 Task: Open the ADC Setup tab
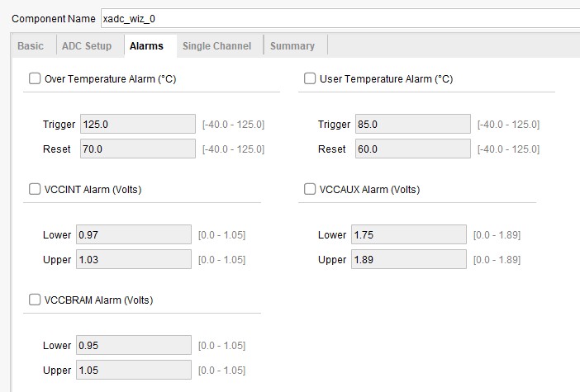pyautogui.click(x=87, y=46)
